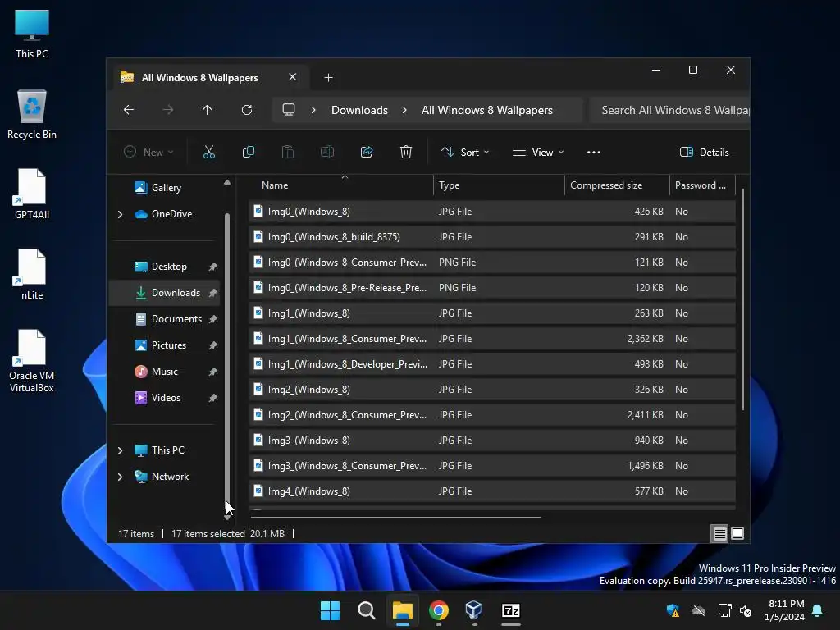Open This PC desktop icon
This screenshot has width=840, height=630.
(x=32, y=34)
